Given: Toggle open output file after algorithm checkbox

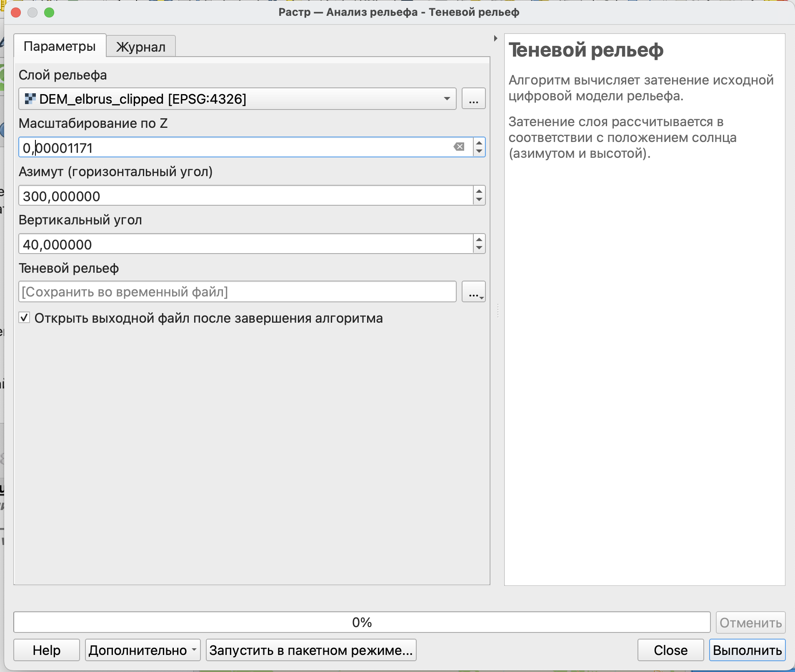Looking at the screenshot, I should point(24,318).
